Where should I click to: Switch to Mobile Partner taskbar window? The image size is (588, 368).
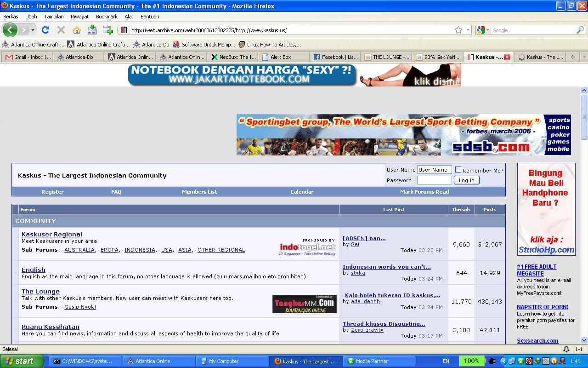[379, 361]
